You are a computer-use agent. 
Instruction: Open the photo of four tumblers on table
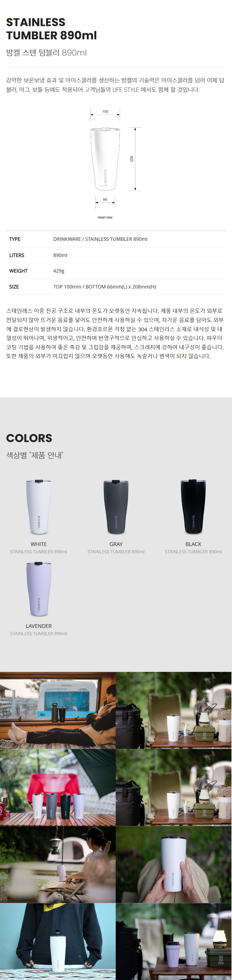[58, 787]
